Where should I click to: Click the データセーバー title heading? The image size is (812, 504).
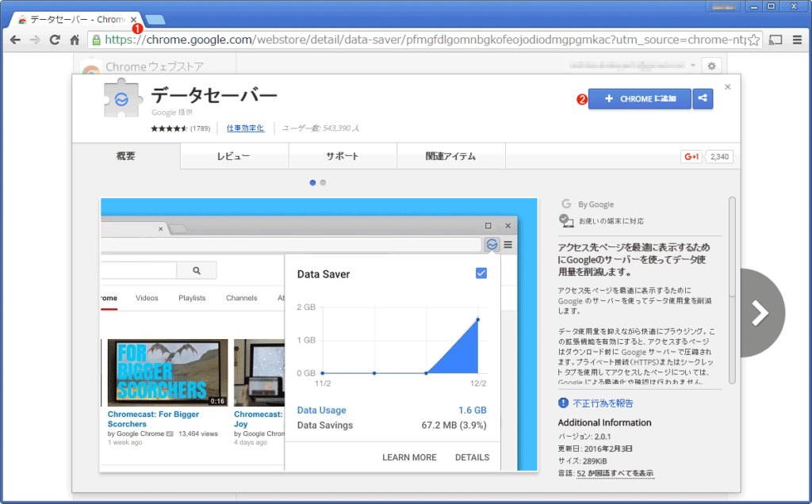point(214,94)
